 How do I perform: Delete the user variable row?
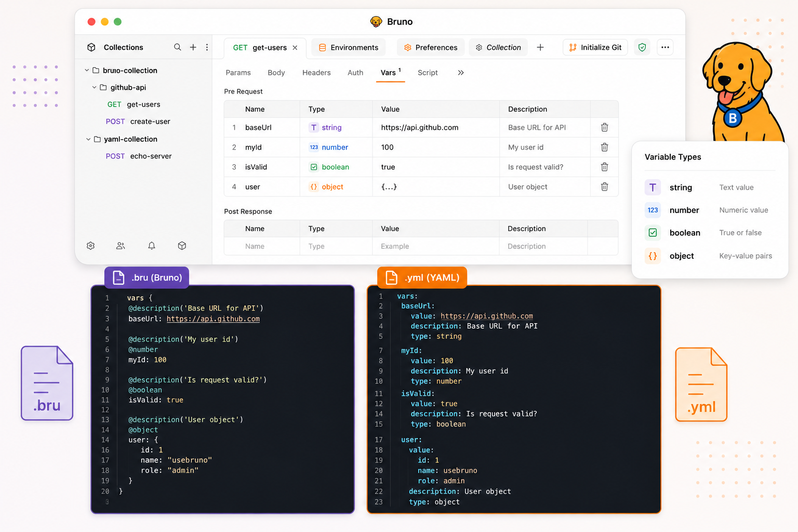[x=605, y=187]
